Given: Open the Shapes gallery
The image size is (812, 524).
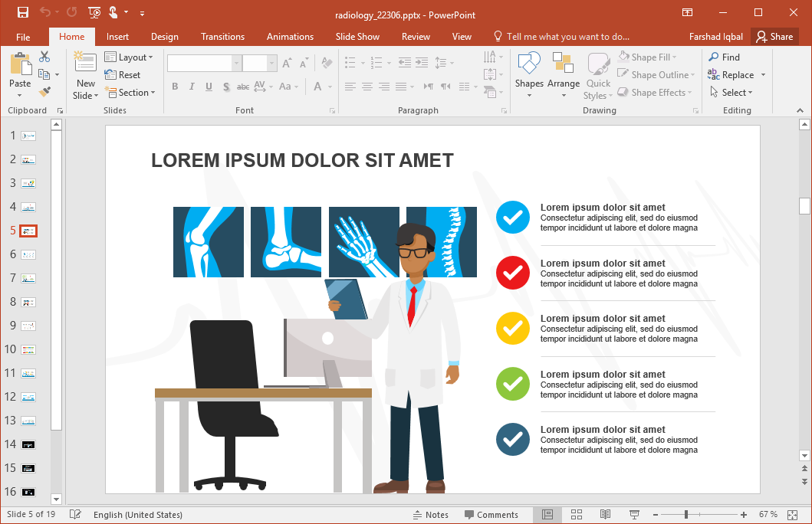Looking at the screenshot, I should pyautogui.click(x=529, y=74).
